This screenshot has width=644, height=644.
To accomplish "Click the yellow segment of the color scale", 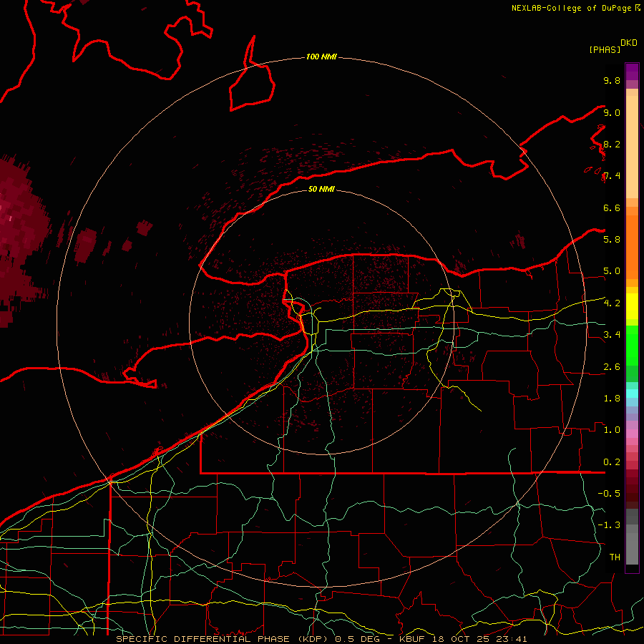I will pos(632,306).
